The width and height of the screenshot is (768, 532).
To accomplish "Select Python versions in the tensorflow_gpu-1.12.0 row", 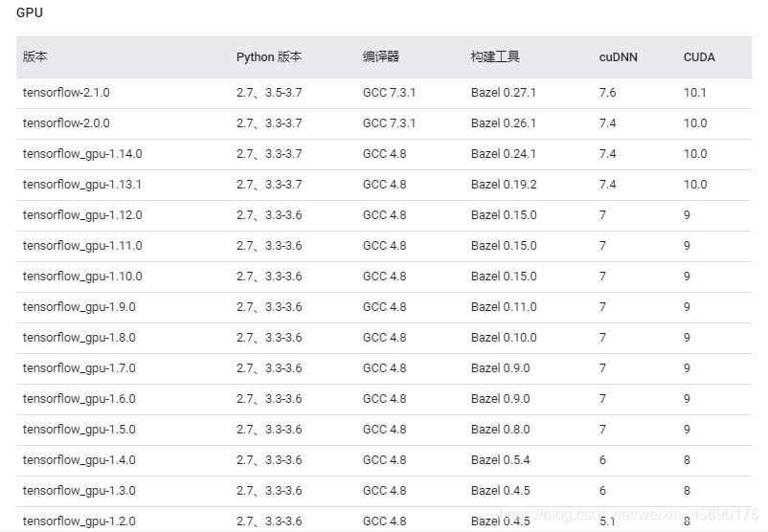I will coord(269,215).
